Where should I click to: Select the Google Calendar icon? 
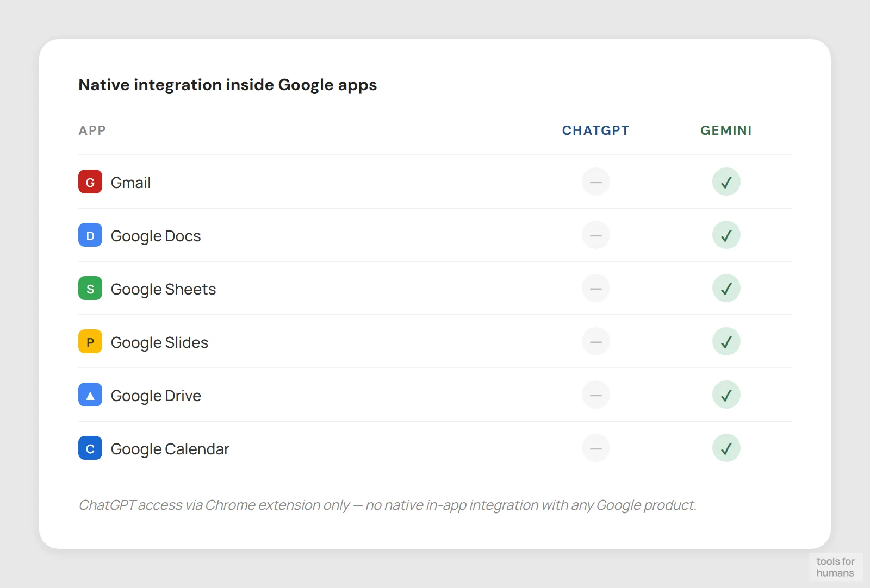point(90,448)
